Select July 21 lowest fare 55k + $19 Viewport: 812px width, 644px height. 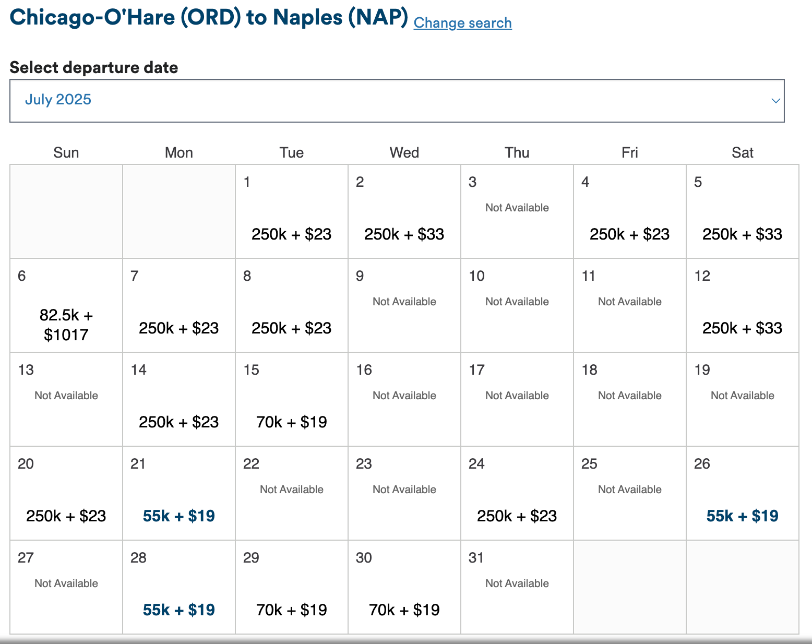pos(178,516)
